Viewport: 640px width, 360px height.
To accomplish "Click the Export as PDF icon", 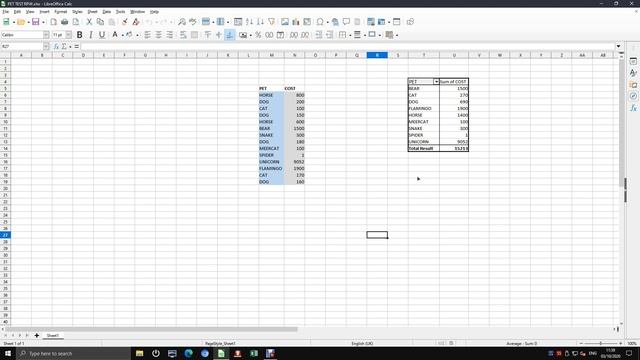I will 53,22.
